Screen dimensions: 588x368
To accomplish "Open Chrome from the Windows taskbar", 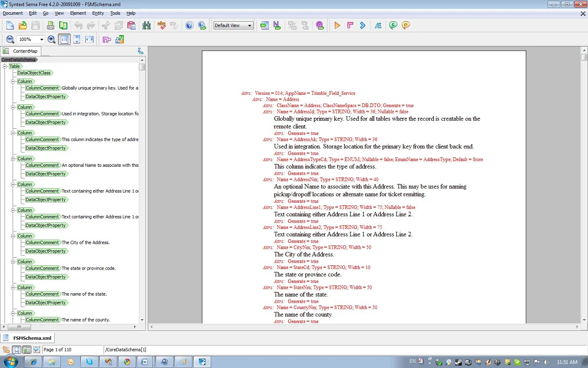I will click(127, 362).
